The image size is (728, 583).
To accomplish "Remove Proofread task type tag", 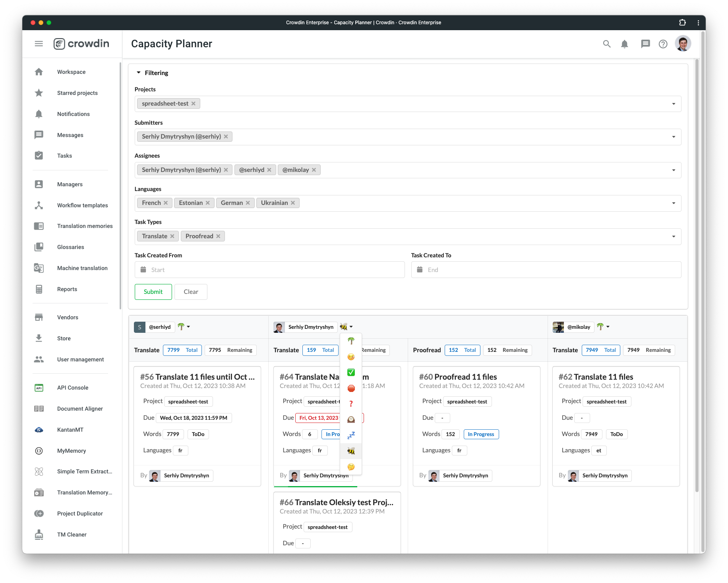I will tap(218, 236).
